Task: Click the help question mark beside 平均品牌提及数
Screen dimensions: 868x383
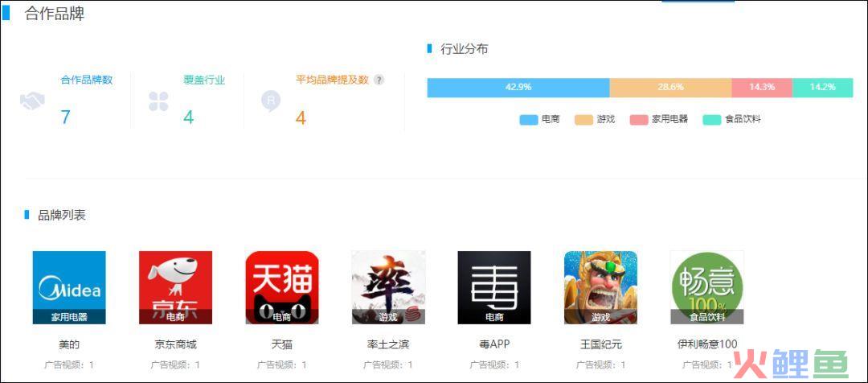Action: (379, 80)
